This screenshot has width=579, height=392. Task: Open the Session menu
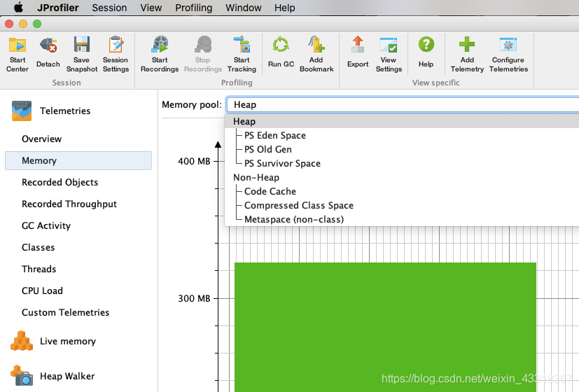click(x=109, y=8)
